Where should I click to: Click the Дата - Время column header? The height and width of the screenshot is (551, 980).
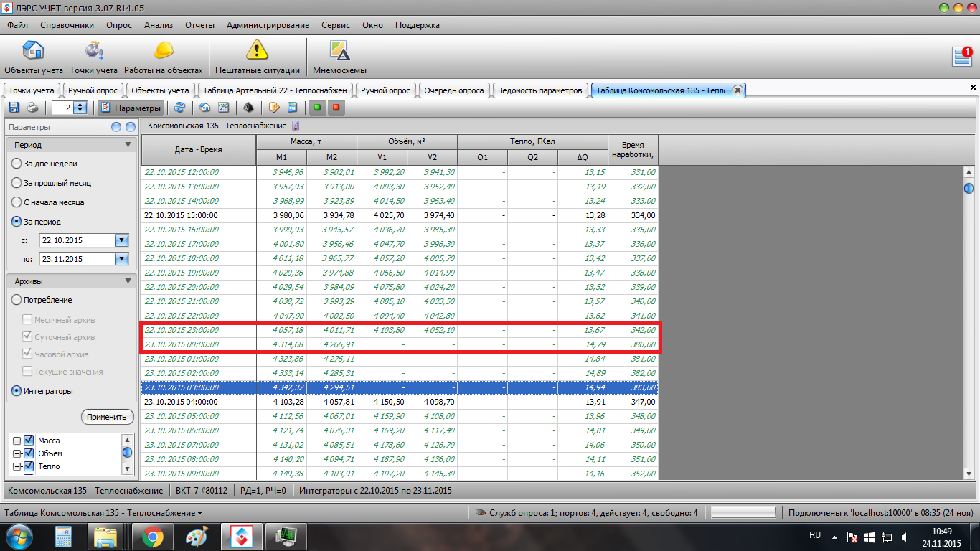(199, 149)
